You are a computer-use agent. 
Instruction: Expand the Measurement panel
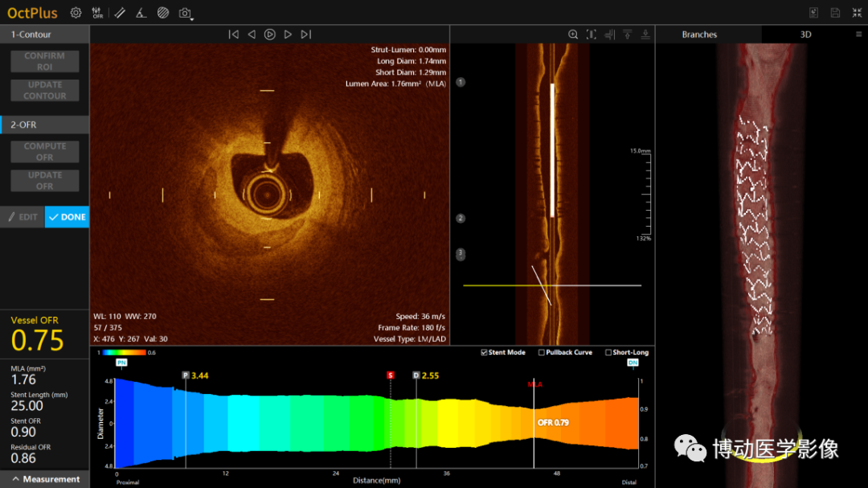click(x=44, y=479)
